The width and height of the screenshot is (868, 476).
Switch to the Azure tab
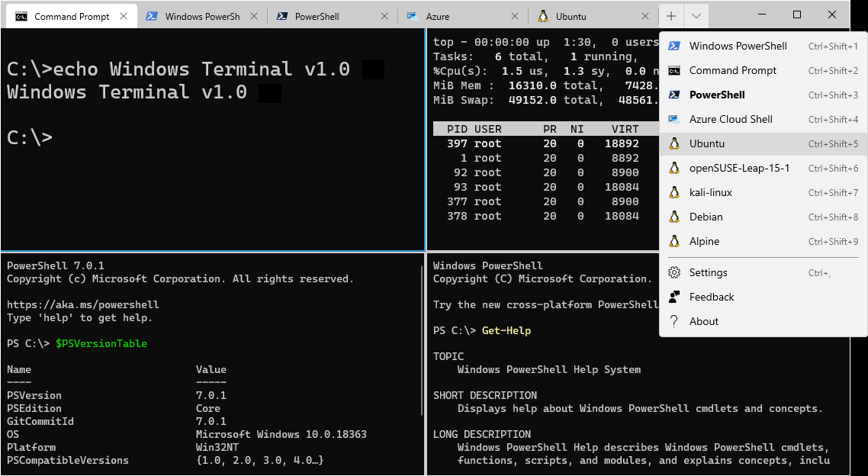[458, 14]
